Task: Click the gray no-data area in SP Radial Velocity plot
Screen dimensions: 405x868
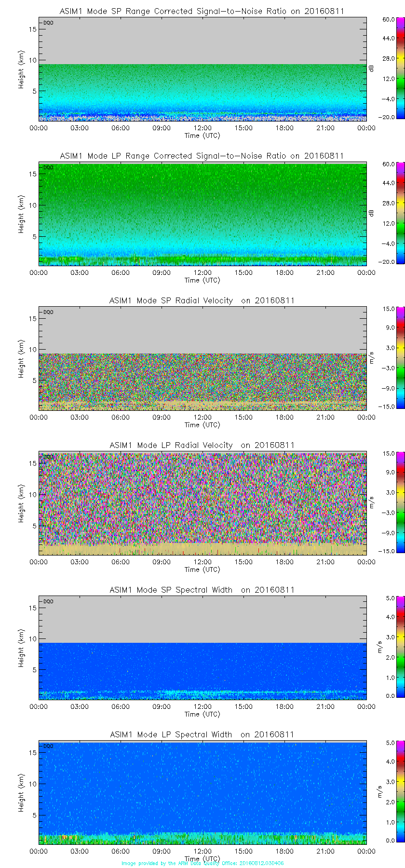Action: tap(202, 330)
